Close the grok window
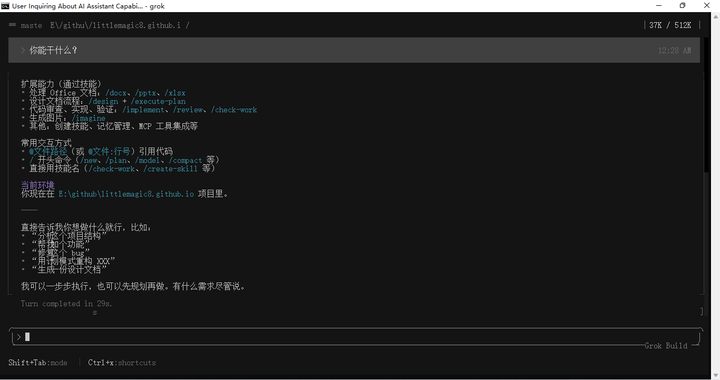 (x=707, y=6)
